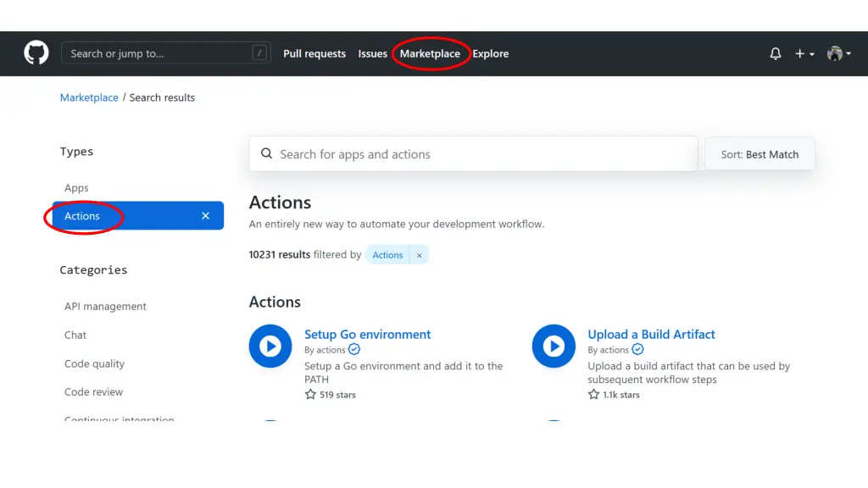Select the Actions type filter
Image resolution: width=868 pixels, height=488 pixels.
138,216
